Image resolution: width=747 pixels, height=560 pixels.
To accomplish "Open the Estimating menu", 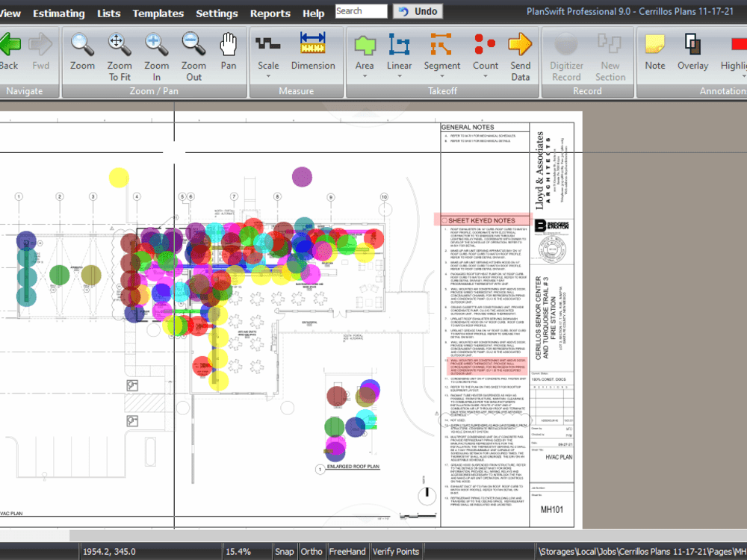I will tap(58, 13).
